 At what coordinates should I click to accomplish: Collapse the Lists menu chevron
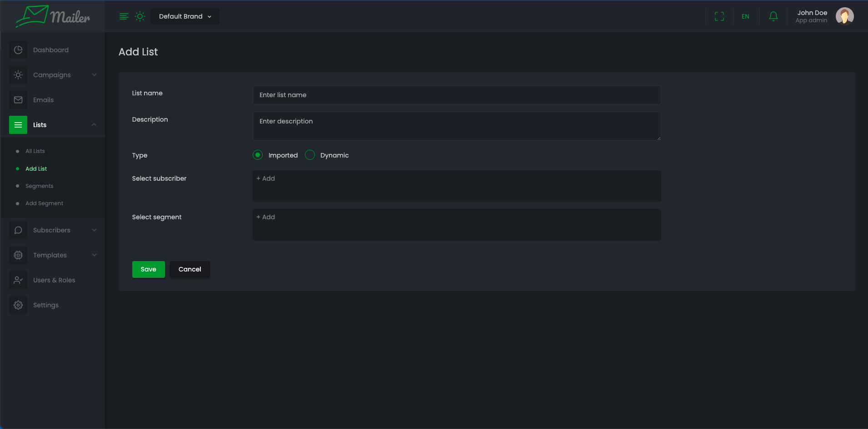pyautogui.click(x=94, y=125)
